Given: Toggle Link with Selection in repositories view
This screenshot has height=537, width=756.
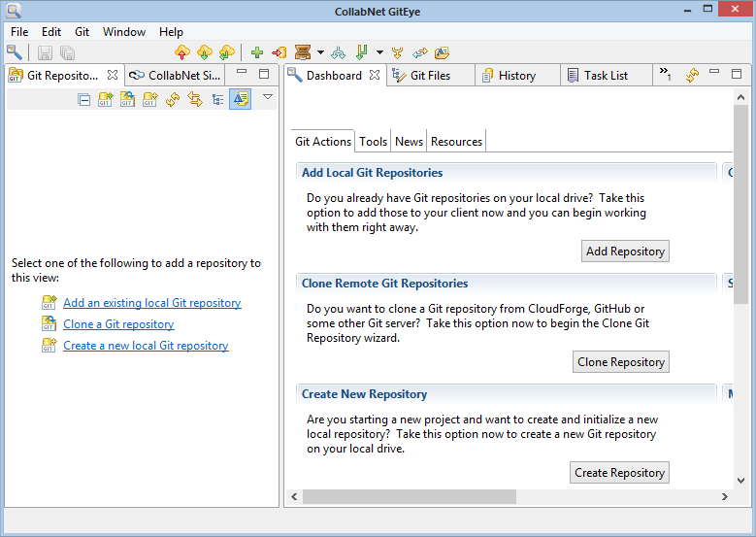Looking at the screenshot, I should (195, 99).
